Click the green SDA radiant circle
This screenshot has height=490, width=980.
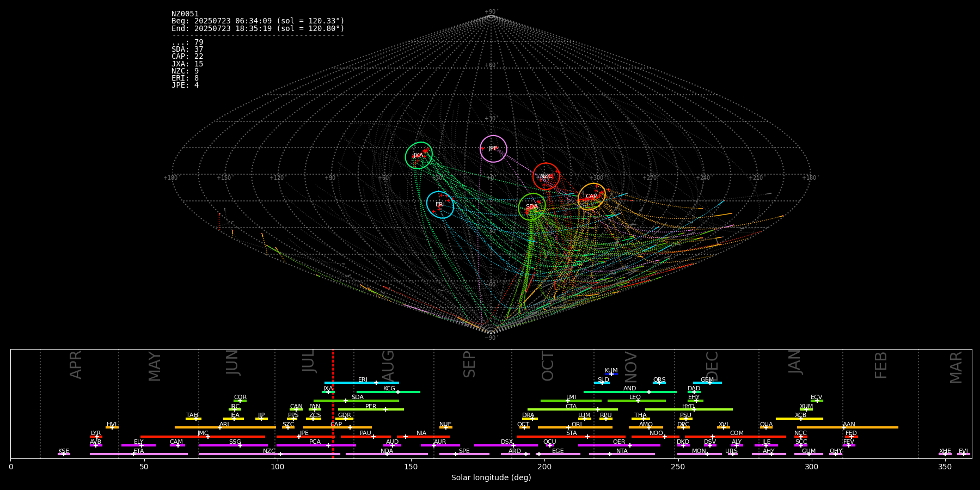pos(532,207)
